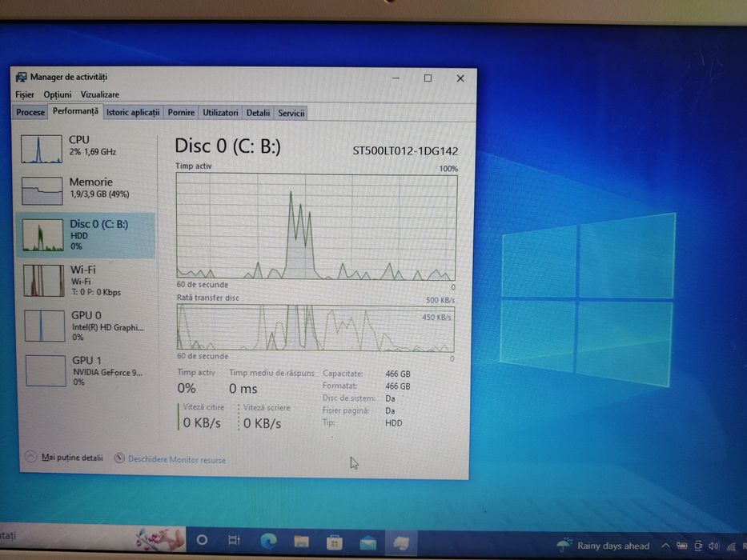Expand the hidden system tray icons

pyautogui.click(x=665, y=546)
